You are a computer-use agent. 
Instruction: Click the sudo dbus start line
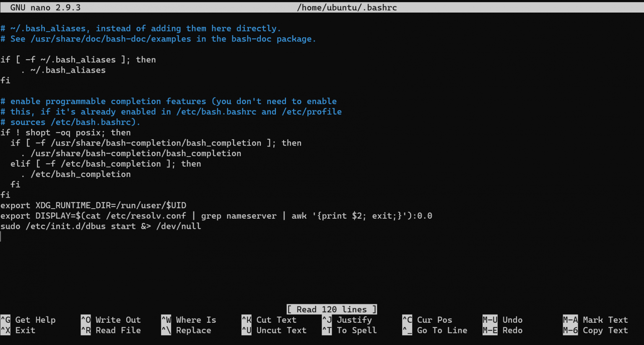(x=101, y=226)
